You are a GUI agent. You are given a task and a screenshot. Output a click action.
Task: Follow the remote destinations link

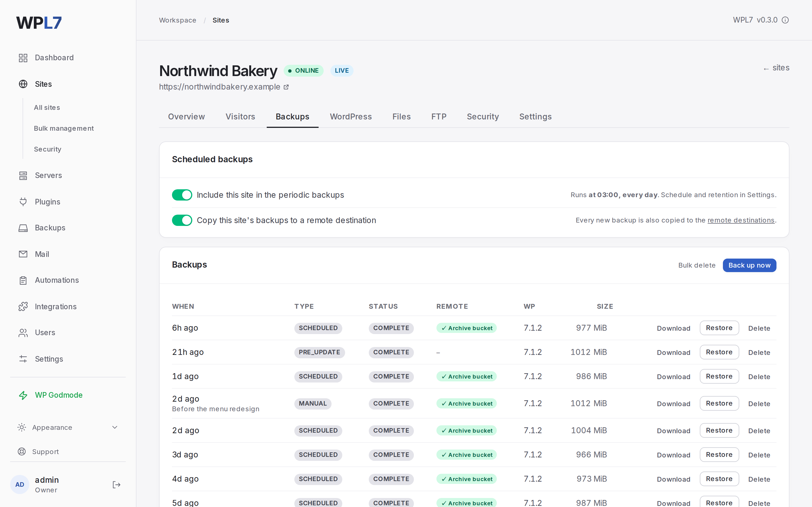pos(741,220)
